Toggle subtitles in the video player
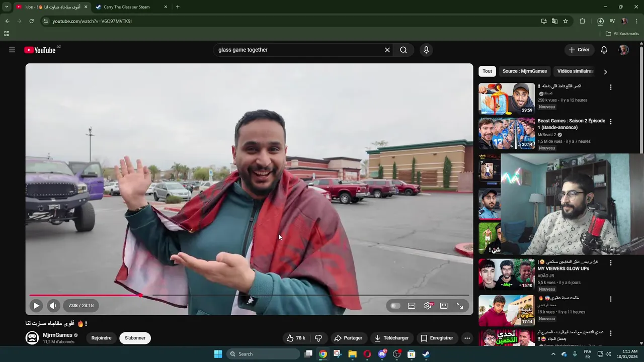Viewport: 644px width, 362px height. click(412, 305)
